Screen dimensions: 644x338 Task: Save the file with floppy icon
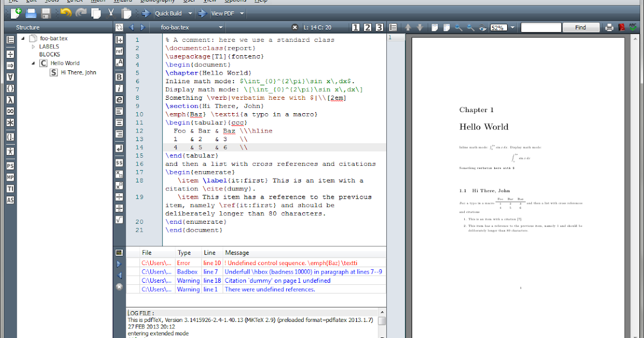(x=46, y=13)
